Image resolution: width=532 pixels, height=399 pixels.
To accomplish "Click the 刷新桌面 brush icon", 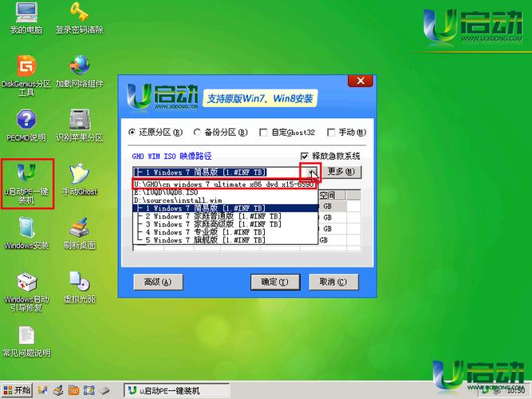I will [80, 233].
